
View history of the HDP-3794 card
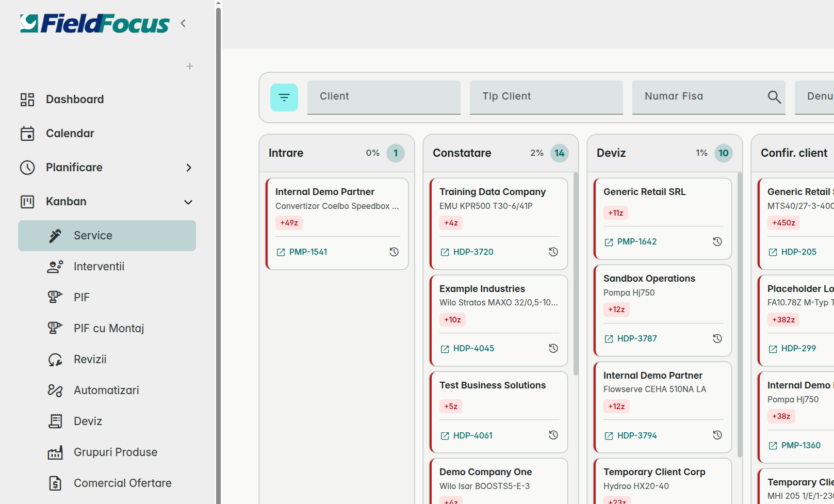[x=717, y=435]
